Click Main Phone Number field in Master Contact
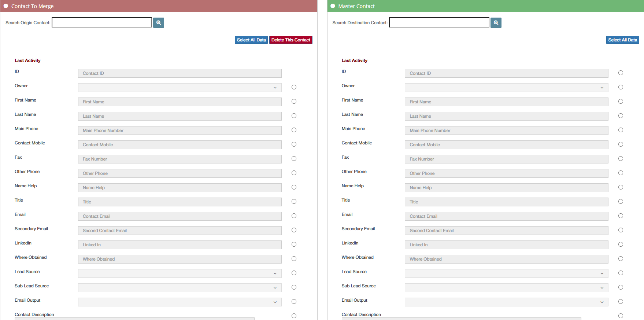 tap(507, 130)
